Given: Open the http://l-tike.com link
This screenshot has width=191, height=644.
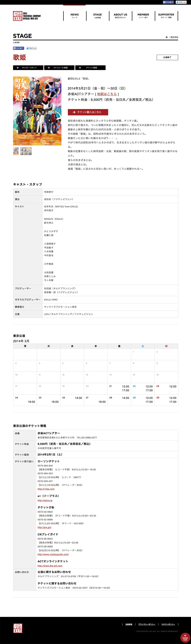Looking at the screenshot, I should (x=46, y=489).
